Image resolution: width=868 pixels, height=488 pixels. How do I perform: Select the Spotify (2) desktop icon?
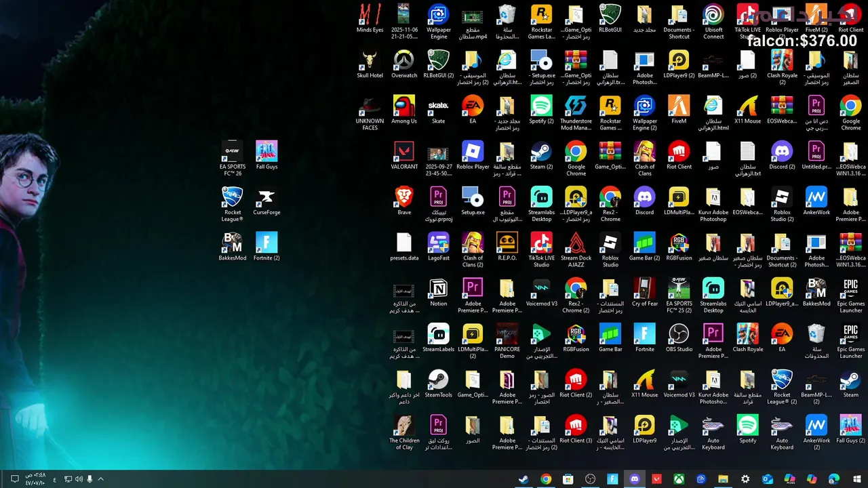(541, 110)
